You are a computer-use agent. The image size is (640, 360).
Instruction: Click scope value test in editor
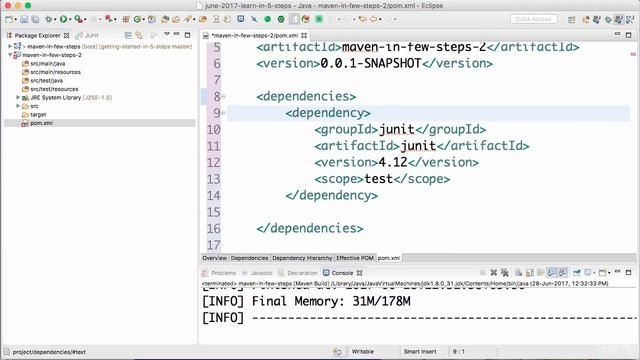click(379, 179)
